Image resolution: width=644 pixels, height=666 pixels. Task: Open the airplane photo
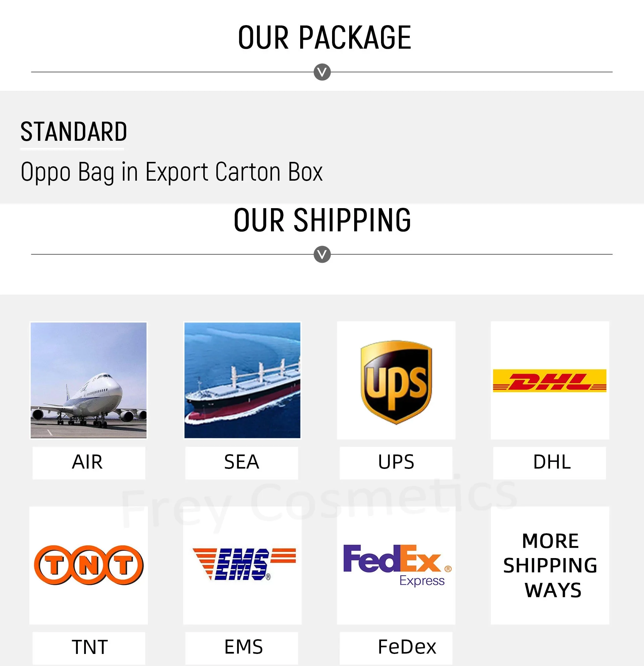tap(89, 380)
